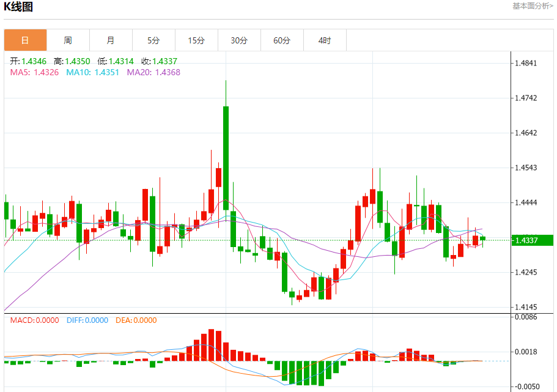This screenshot has height=392, width=557.
Task: Click the MACD indicator label
Action: (x=34, y=320)
